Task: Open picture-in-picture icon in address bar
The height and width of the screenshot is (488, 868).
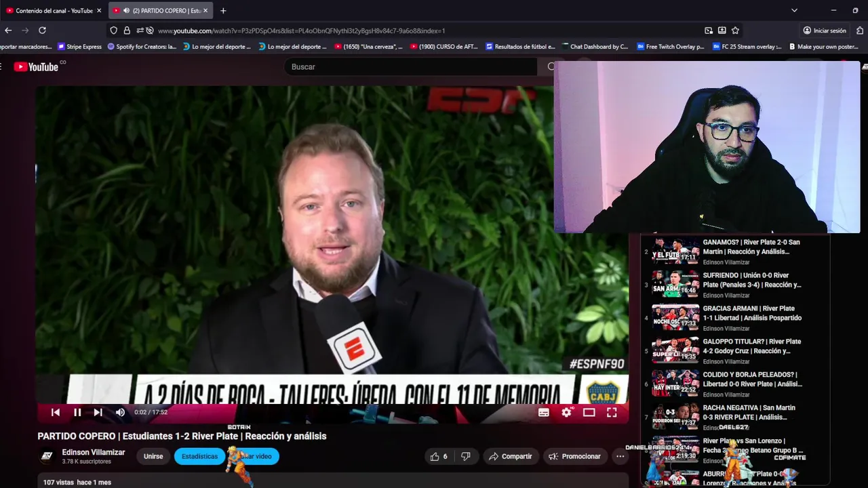Action: 709,30
